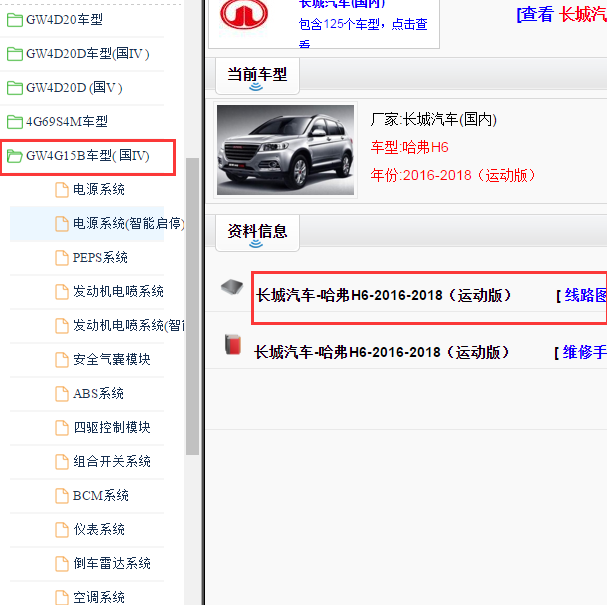The width and height of the screenshot is (607, 605).
Task: Click document icon next to 组合开关系统
Action: click(x=62, y=461)
